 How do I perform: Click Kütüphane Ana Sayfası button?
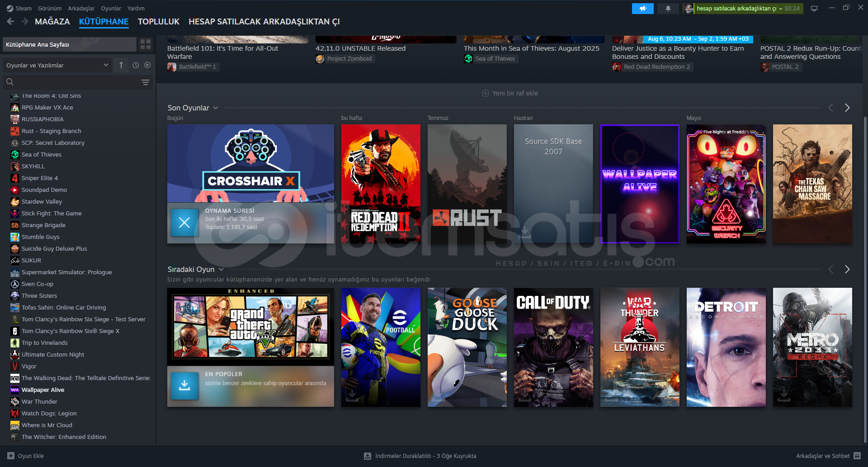[69, 44]
